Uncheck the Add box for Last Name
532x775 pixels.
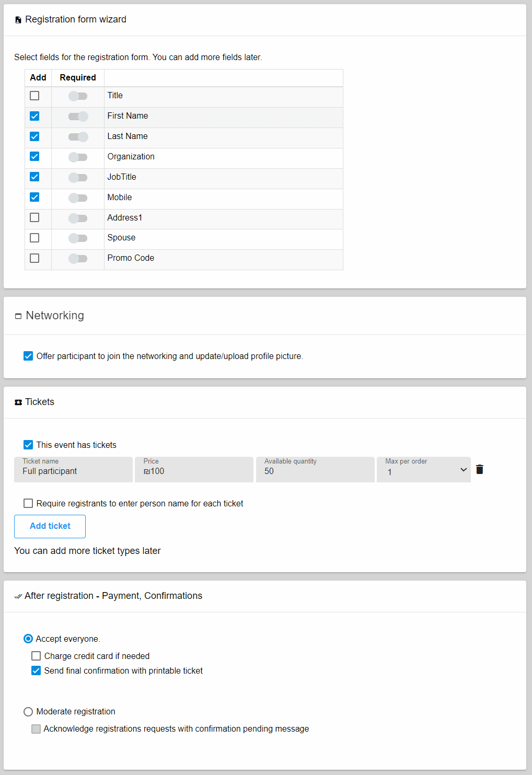coord(34,136)
